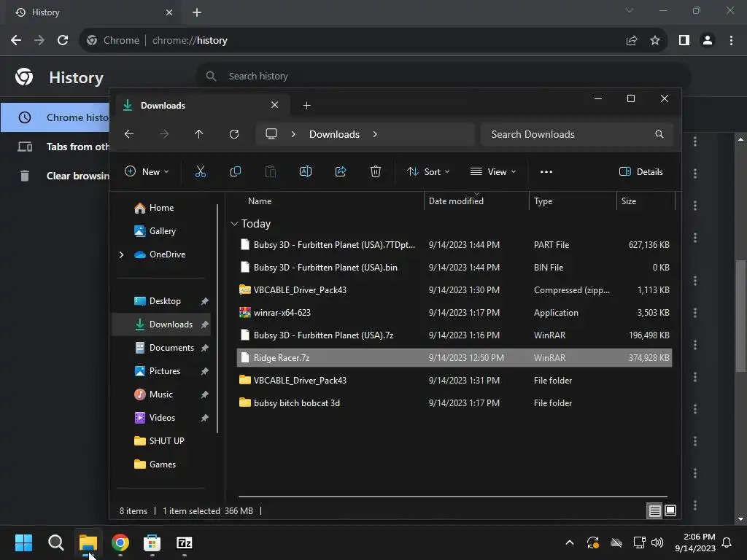
Task: Select the bubsy bitch bobcat 3d folder
Action: [454, 403]
